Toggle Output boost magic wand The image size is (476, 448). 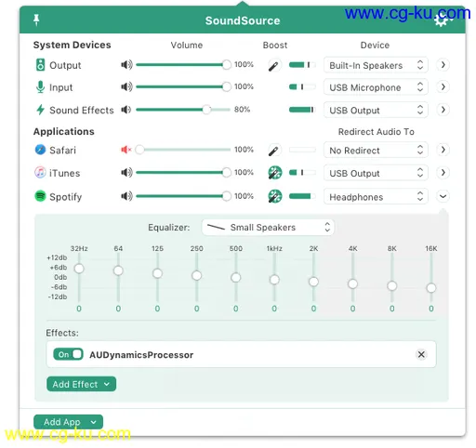pos(274,65)
